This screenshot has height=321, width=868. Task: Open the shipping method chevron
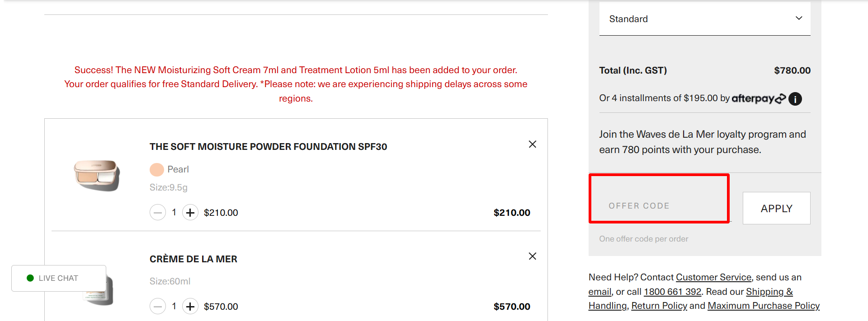798,19
